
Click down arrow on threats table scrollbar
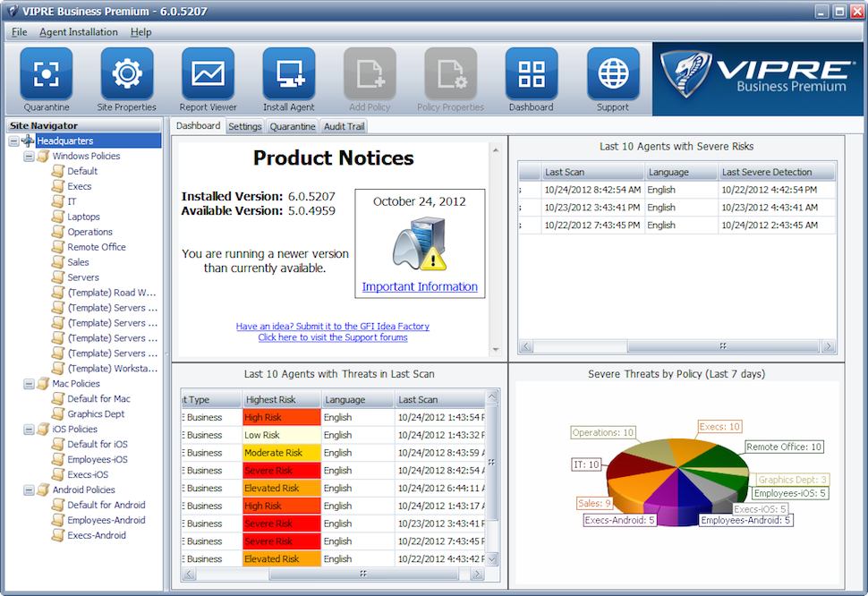[491, 559]
